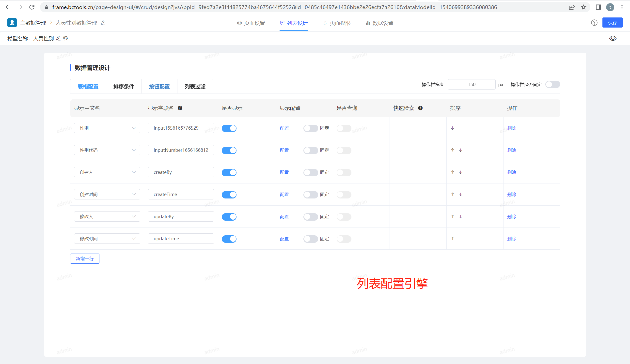Open 修改人 display name dropdown
The image size is (630, 364).
pos(107,216)
